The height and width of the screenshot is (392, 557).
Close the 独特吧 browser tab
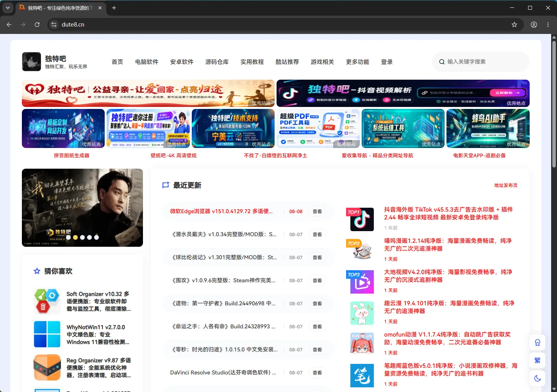(x=100, y=8)
